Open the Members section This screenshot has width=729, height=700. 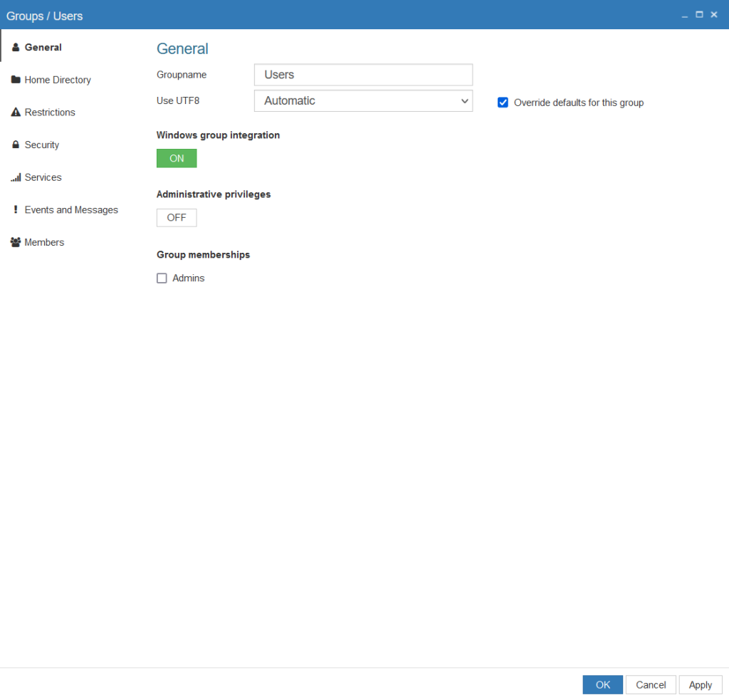pyautogui.click(x=44, y=242)
